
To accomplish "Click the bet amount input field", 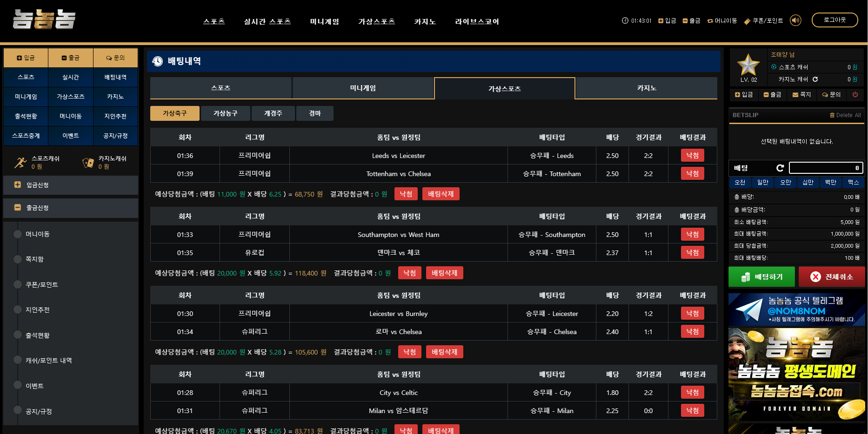I will [x=826, y=168].
